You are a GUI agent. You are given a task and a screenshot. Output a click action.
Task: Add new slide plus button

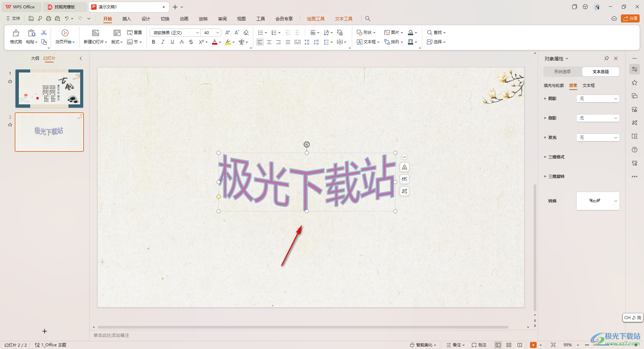pyautogui.click(x=45, y=331)
